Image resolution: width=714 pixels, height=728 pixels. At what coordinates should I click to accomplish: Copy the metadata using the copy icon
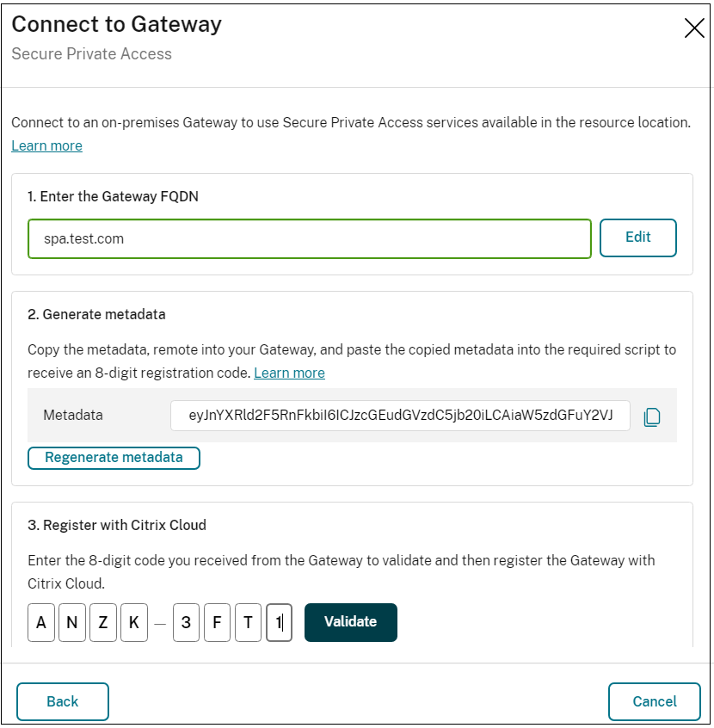[652, 416]
